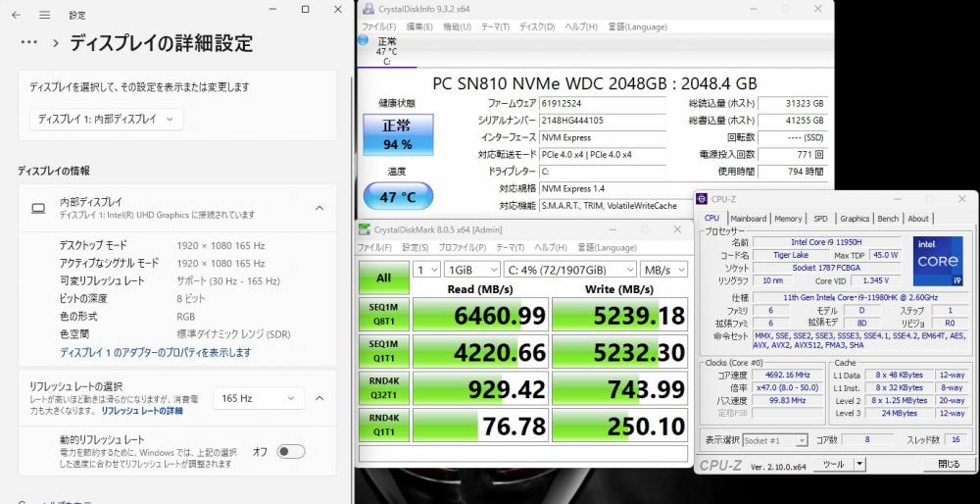The image size is (980, 504).
Task: Open the refresh rate details link
Action: [x=142, y=411]
